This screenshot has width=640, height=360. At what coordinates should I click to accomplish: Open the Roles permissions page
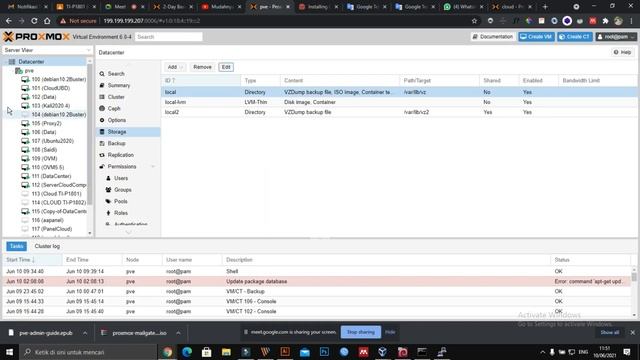120,213
